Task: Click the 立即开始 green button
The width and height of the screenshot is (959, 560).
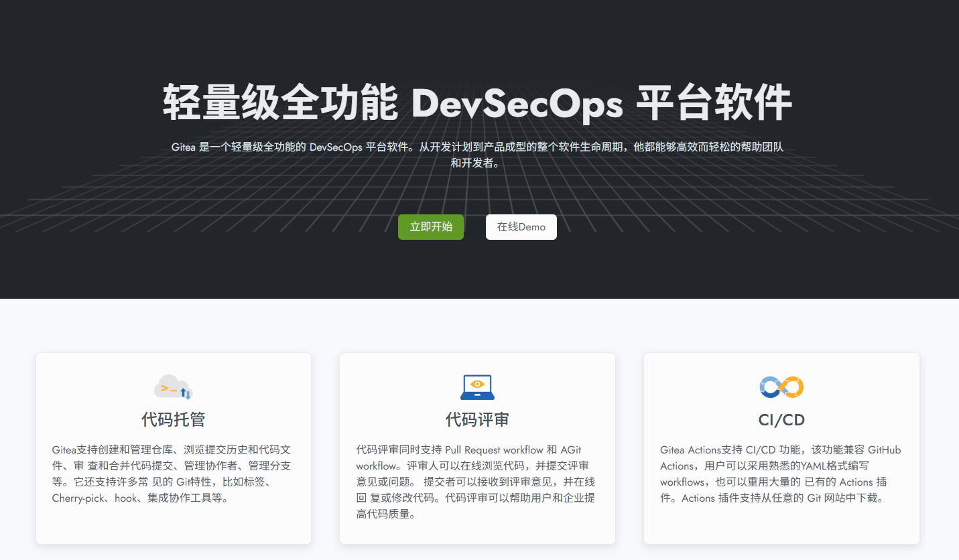Action: (x=431, y=227)
